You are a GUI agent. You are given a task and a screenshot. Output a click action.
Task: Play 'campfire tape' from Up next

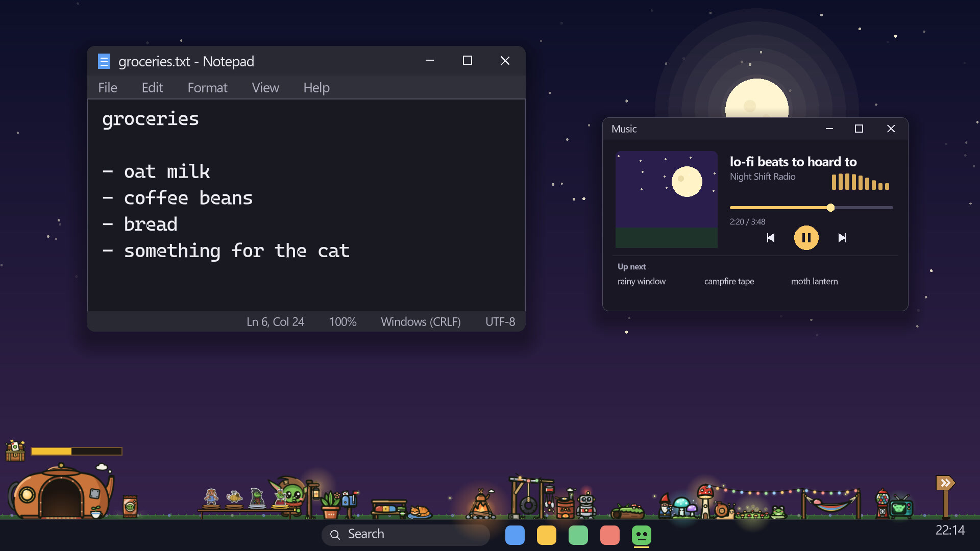point(729,281)
